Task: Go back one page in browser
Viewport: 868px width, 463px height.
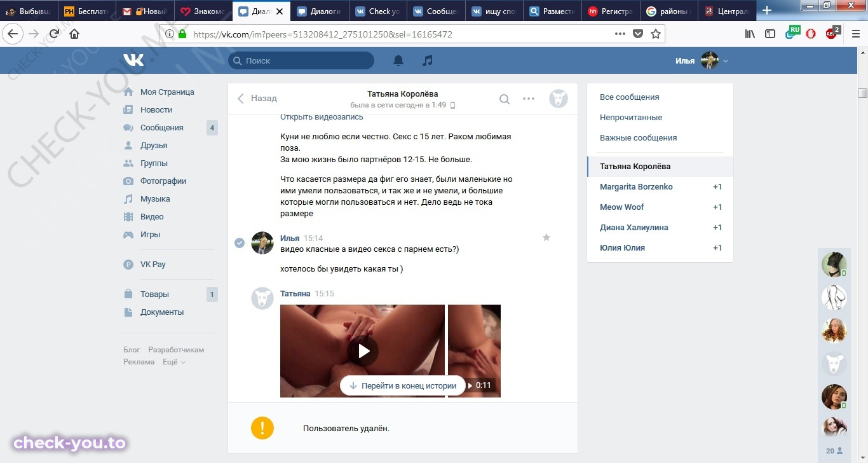Action: click(13, 34)
